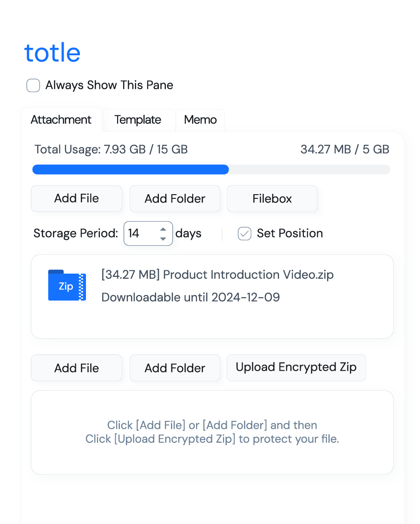Click the lower Add Folder button
420x524 pixels.
click(175, 368)
